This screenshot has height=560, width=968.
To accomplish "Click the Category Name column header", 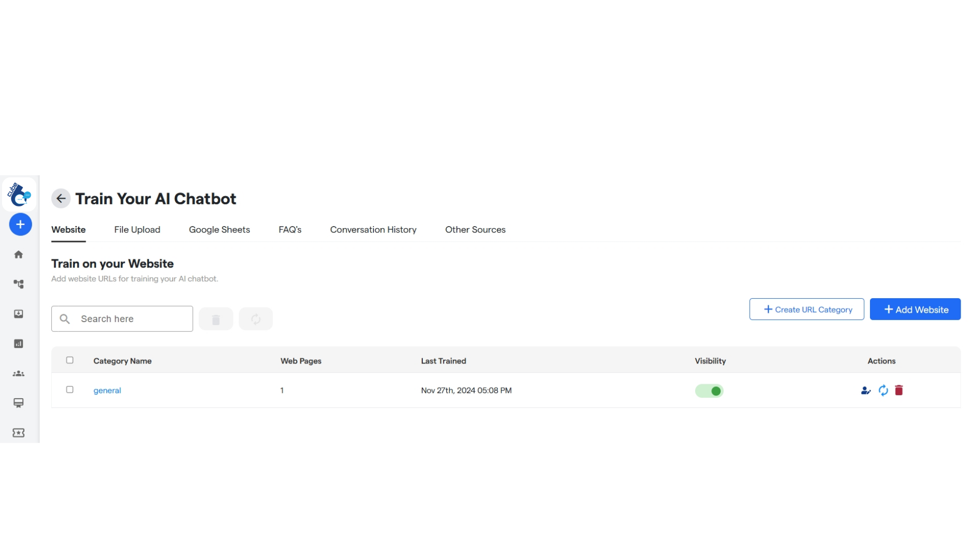I will click(122, 361).
